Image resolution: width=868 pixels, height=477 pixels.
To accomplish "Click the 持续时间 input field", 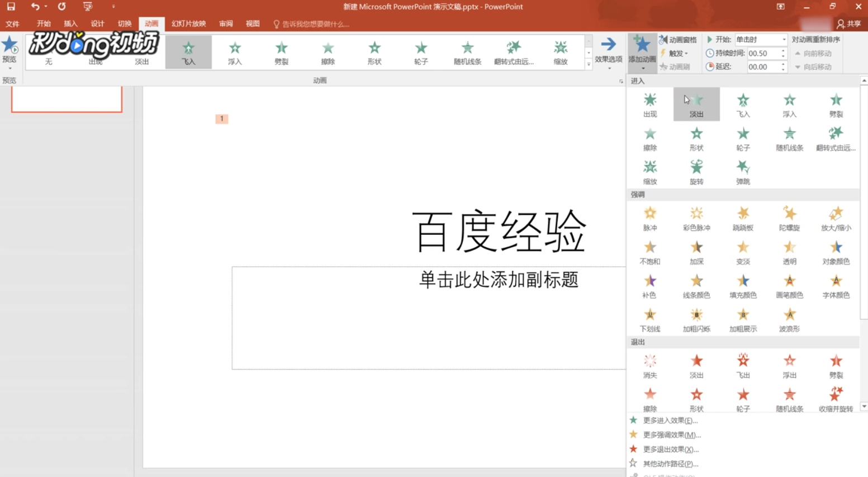I will 762,53.
